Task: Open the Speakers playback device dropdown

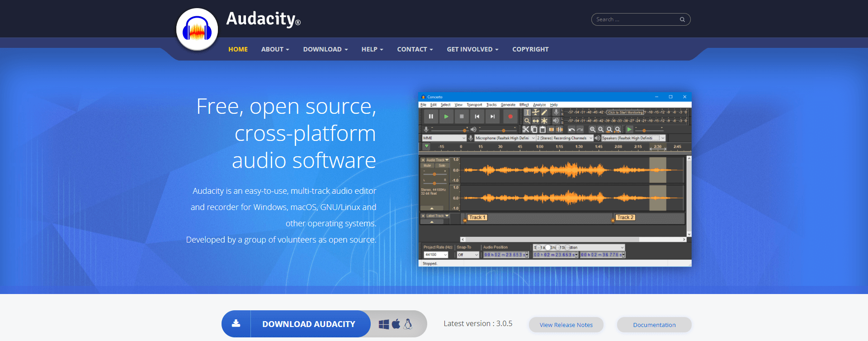Action: [634, 138]
